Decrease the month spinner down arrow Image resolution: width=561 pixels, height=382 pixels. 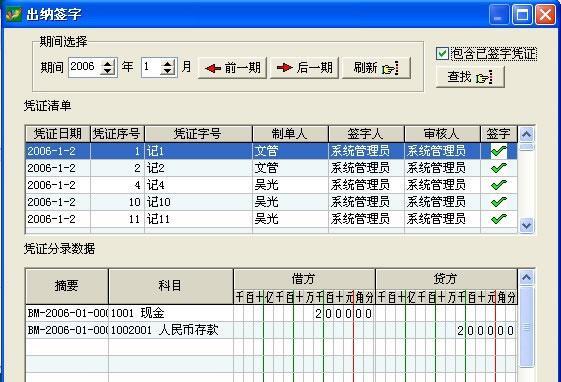(168, 71)
